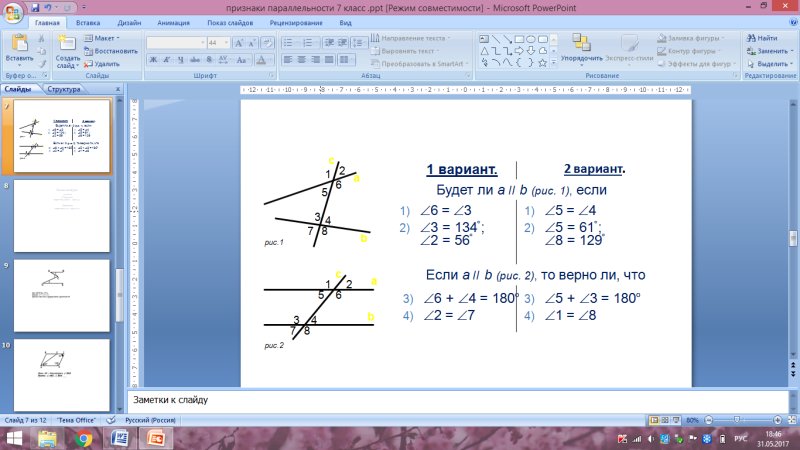This screenshot has height=450, width=800.
Task: Click the Arrange (Упорядочить) icon
Action: [581, 47]
